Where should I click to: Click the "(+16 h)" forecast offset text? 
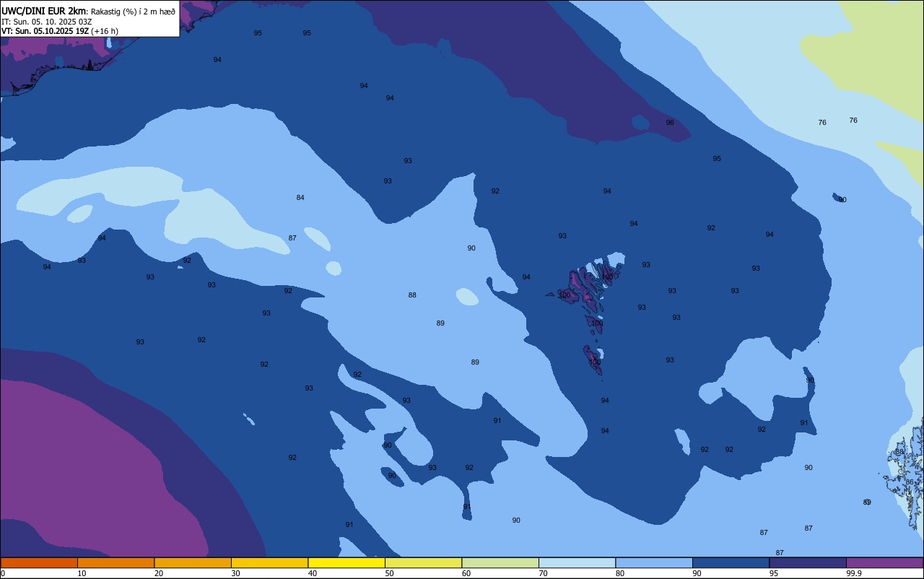point(105,31)
